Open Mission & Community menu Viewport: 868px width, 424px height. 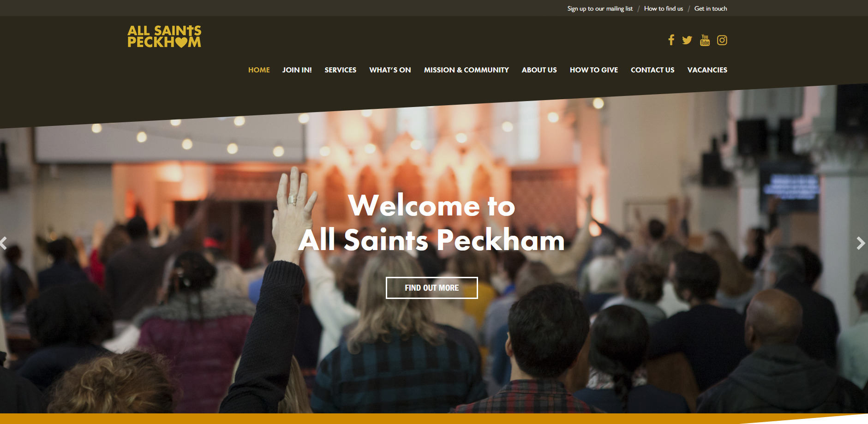[467, 70]
